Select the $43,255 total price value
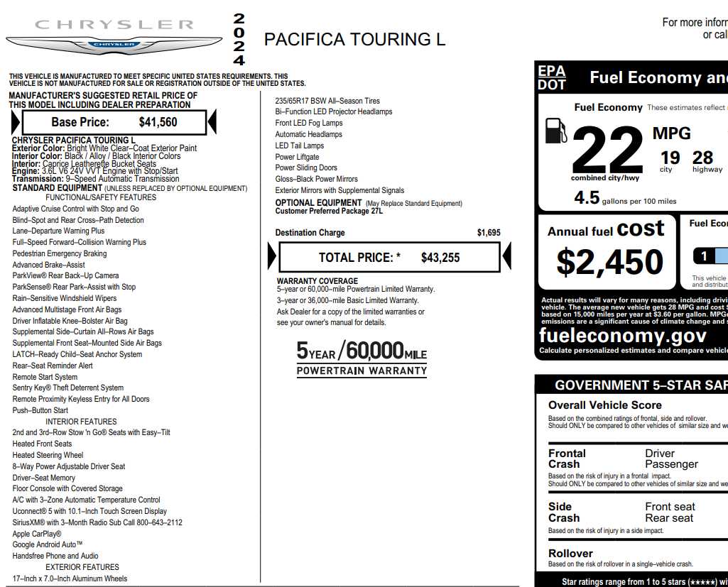This screenshot has height=587, width=728. tap(440, 258)
